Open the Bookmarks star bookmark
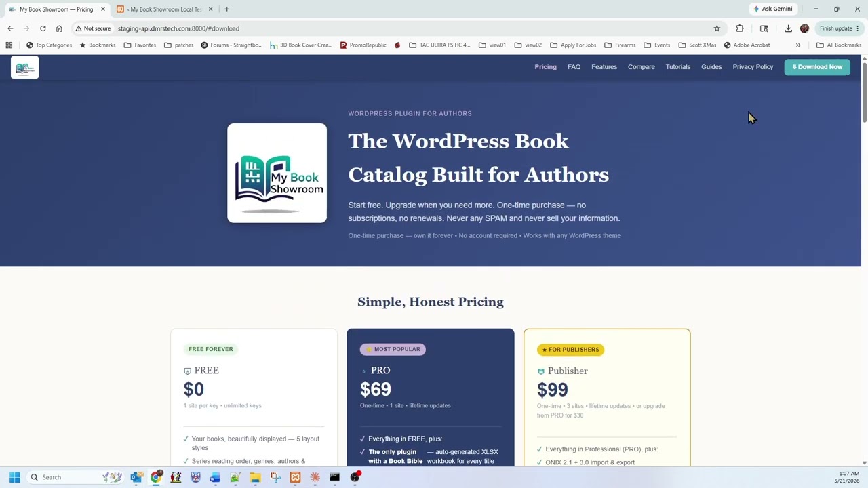Viewport: 868px width, 488px height. point(98,45)
